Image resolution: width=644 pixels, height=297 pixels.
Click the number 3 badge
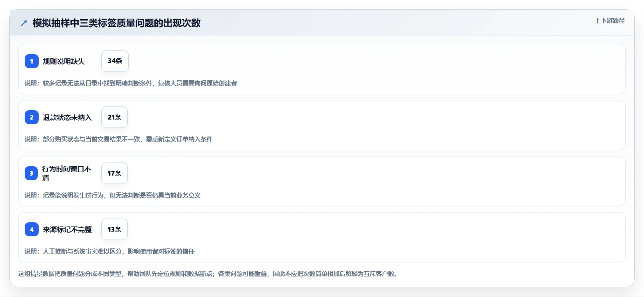[x=32, y=173]
